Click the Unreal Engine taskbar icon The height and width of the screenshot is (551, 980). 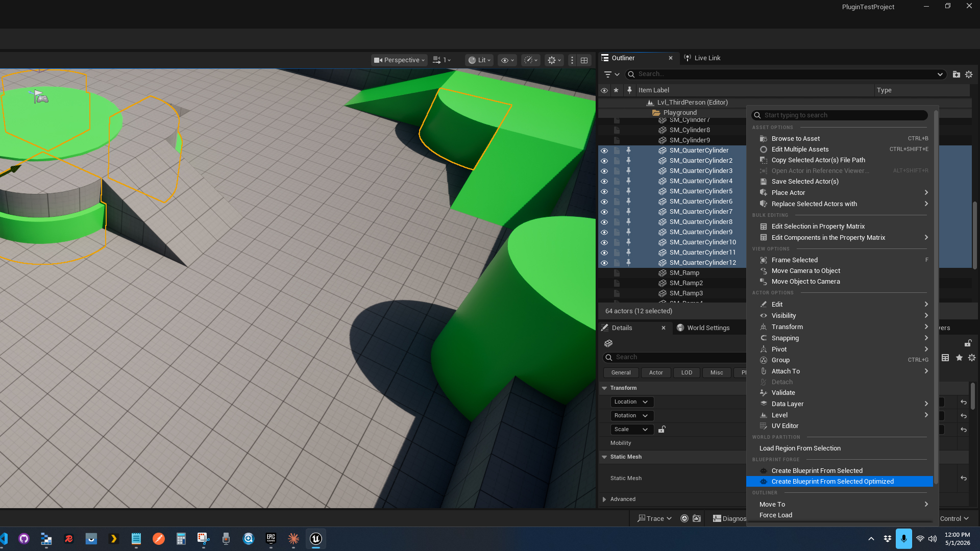pos(315,539)
